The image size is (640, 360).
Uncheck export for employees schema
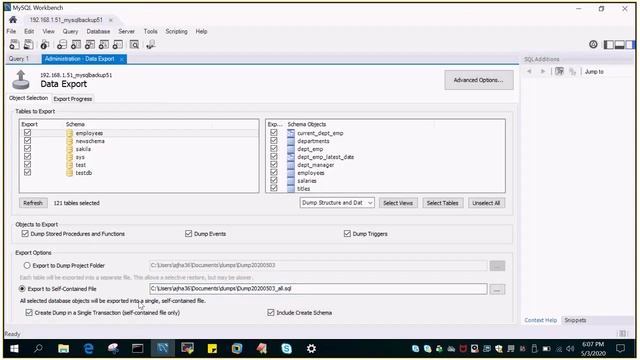(x=27, y=133)
